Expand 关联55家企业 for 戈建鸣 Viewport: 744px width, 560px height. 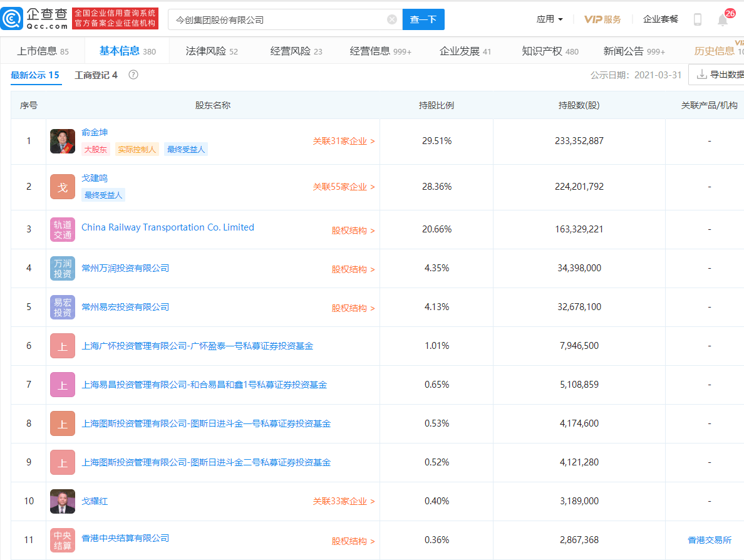344,187
